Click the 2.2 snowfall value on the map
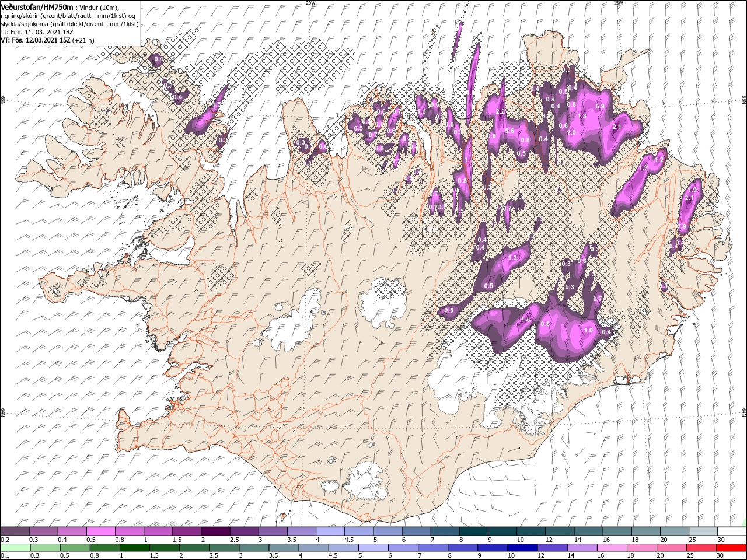 (x=500, y=111)
